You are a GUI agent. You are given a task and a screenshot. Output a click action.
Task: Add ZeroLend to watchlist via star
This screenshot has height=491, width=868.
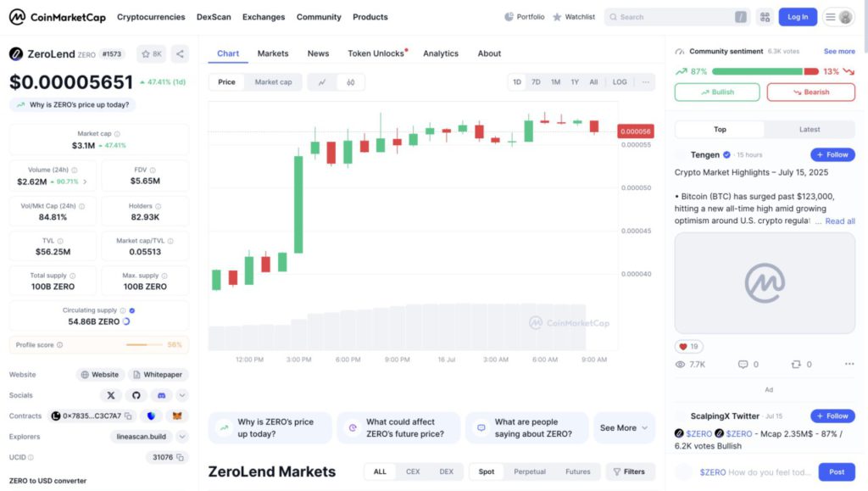pos(151,53)
